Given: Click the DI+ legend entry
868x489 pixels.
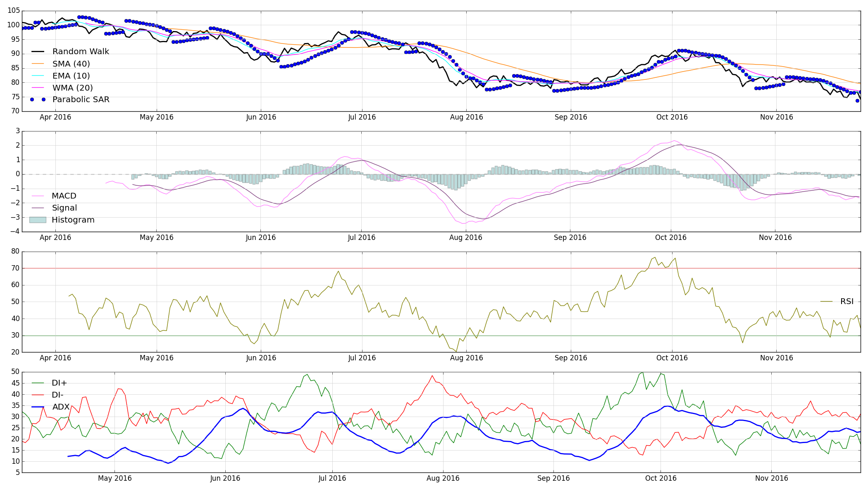Looking at the screenshot, I should (x=59, y=383).
